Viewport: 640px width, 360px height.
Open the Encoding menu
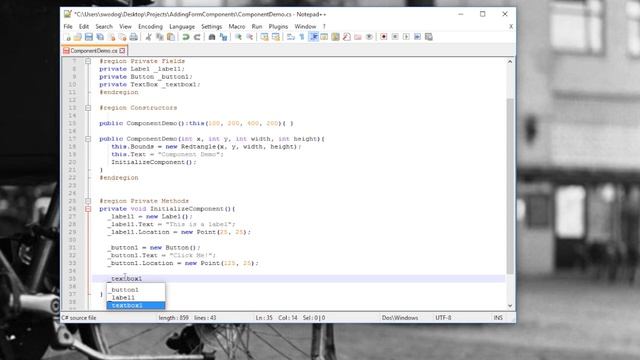click(150, 27)
